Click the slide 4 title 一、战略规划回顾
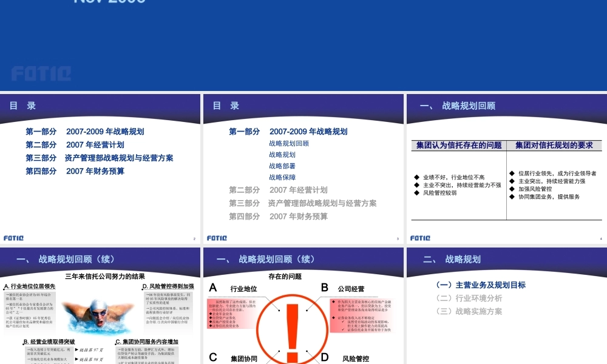Screen dimensions: 607x364 click(458, 106)
